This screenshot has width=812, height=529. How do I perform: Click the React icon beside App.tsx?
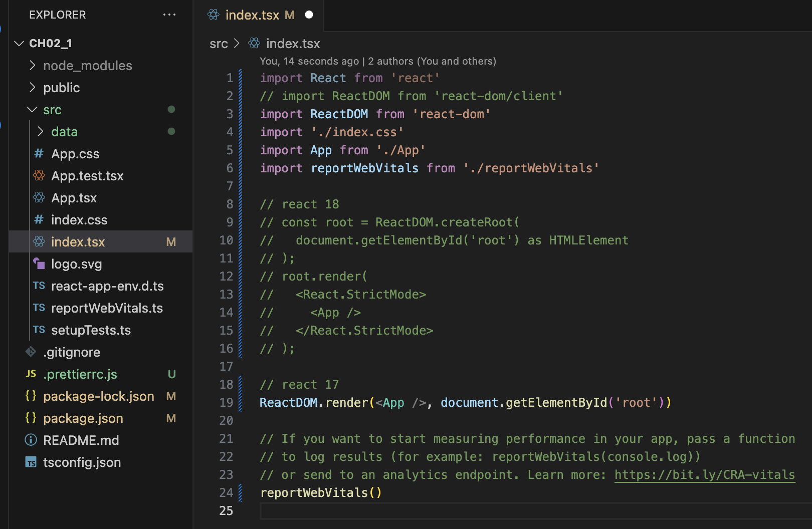point(39,197)
